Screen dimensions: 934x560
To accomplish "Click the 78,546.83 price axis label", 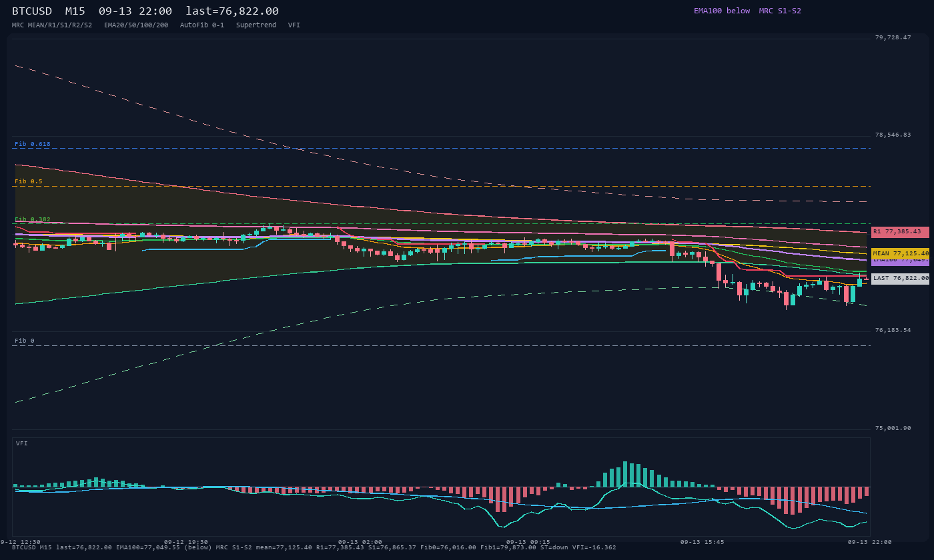I will 893,135.
